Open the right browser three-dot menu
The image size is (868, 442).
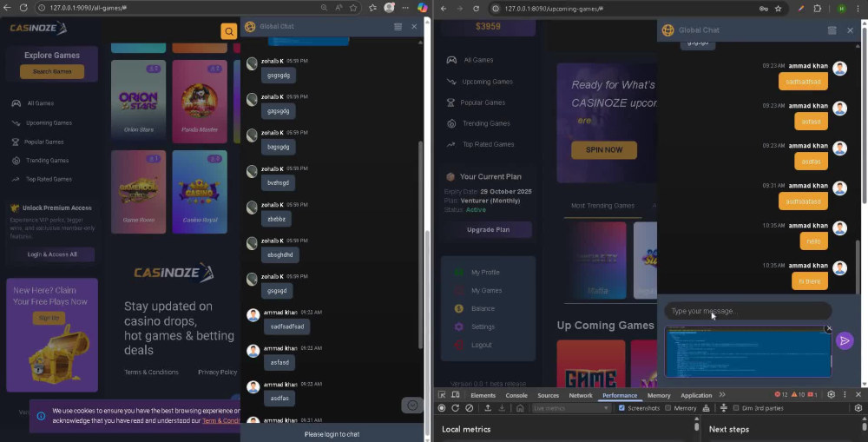pos(858,9)
